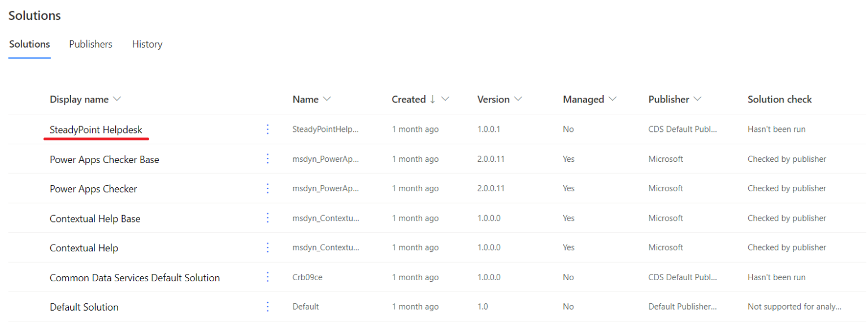Open the Managed column dropdown
This screenshot has height=326, width=868.
614,99
